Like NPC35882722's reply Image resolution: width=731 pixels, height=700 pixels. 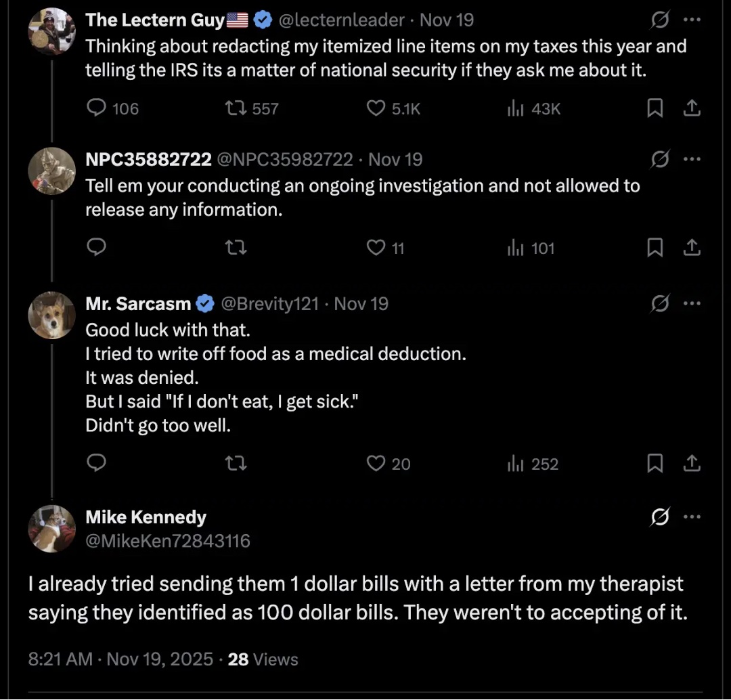(375, 248)
